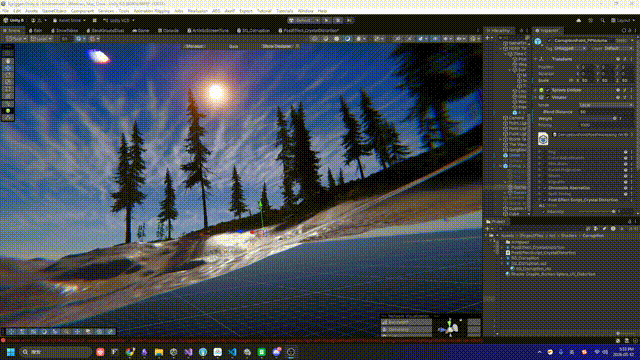640x360 pixels.
Task: Click the Step frame button
Action: tap(349, 20)
